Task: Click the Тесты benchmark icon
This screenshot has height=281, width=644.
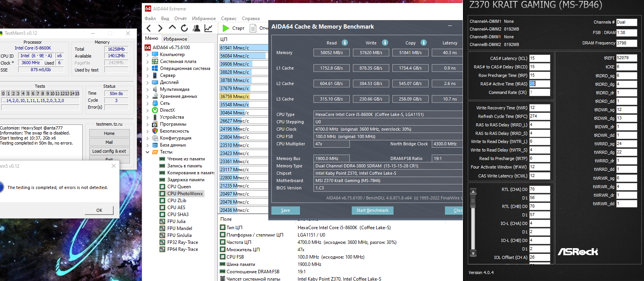Action: tap(155, 152)
